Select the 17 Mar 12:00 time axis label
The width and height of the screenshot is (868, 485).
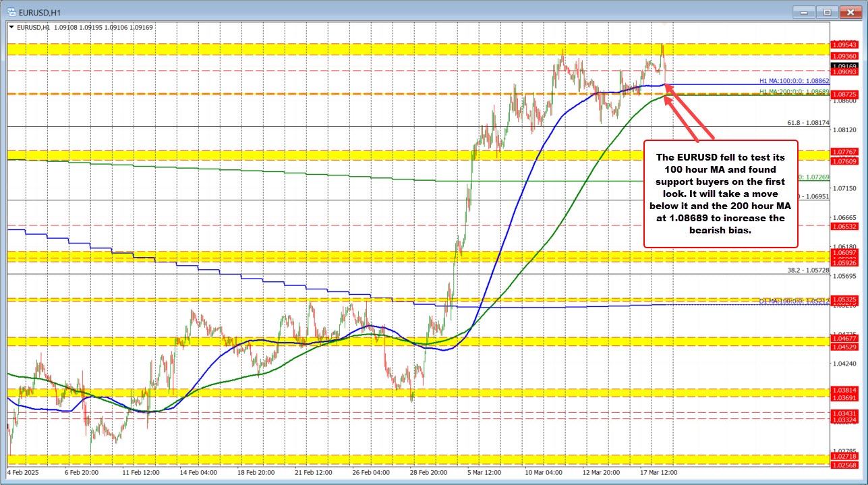658,473
